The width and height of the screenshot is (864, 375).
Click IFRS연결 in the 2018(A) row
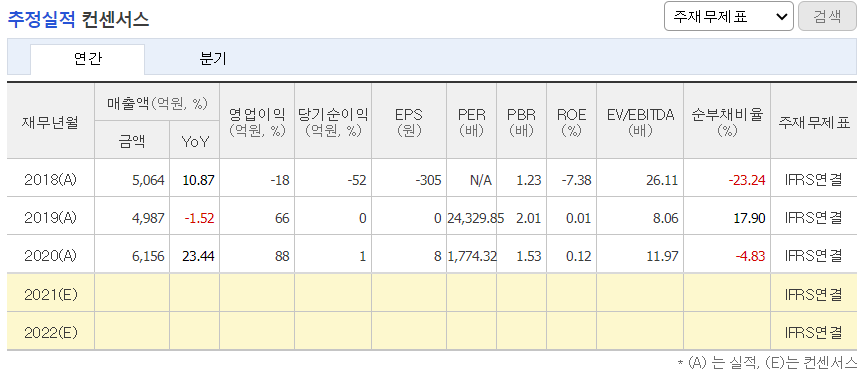(x=814, y=180)
